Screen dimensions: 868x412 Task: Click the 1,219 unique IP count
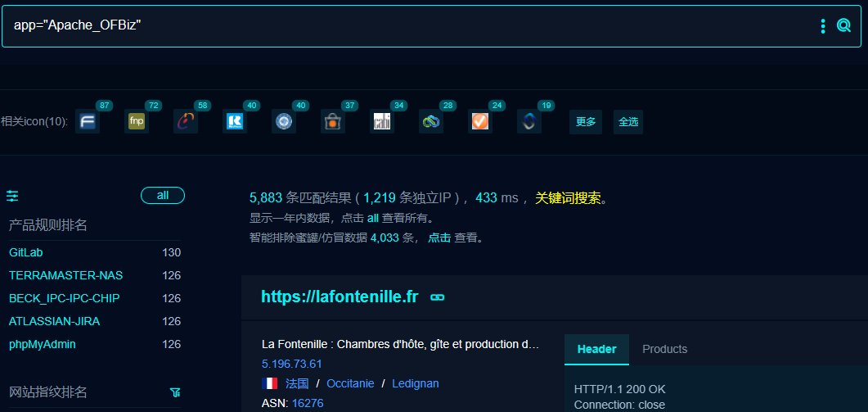[380, 198]
